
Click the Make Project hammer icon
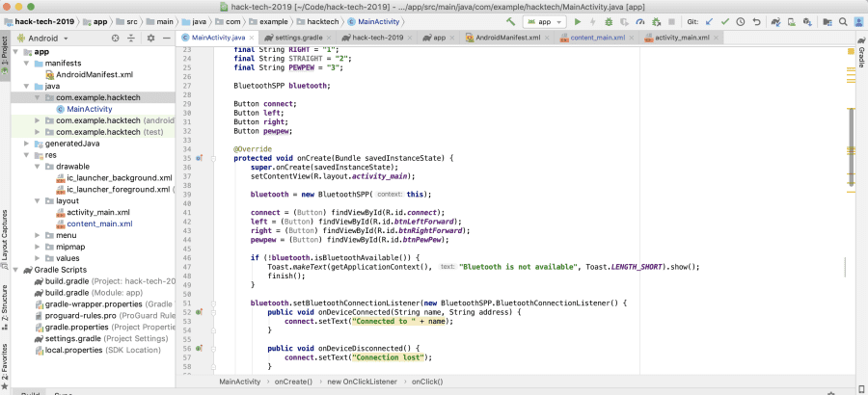510,22
